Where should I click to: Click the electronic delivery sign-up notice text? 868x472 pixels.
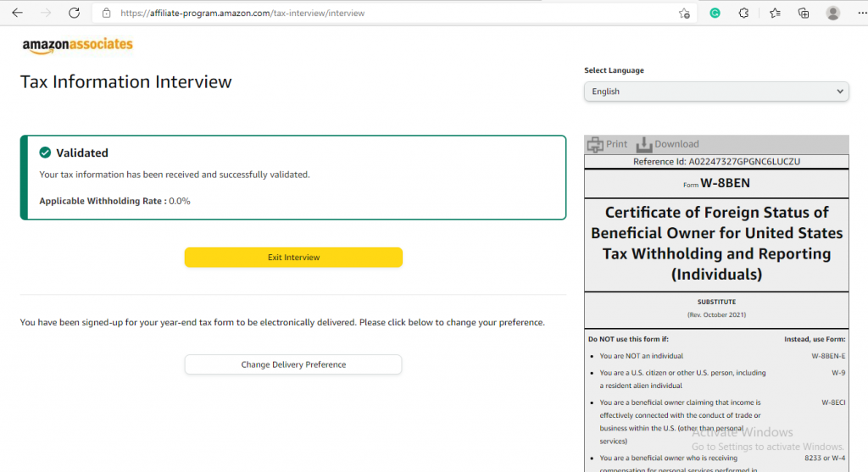282,322
